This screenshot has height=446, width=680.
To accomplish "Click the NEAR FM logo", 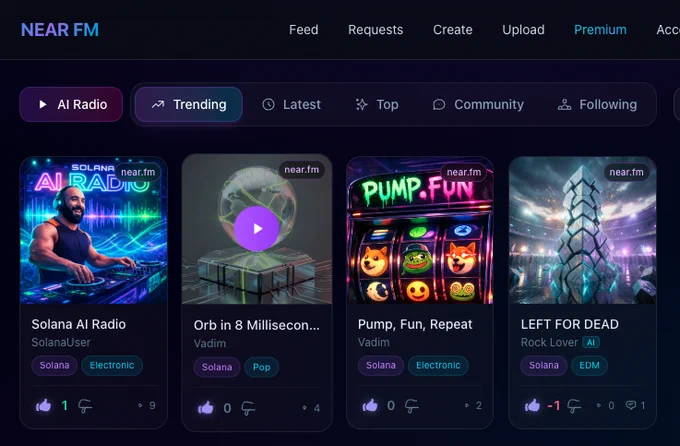I will point(60,30).
